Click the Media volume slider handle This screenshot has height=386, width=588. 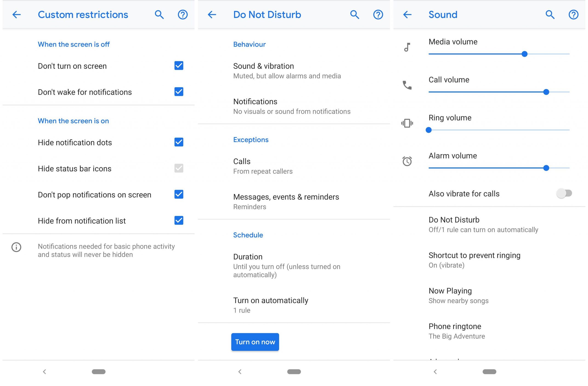click(524, 54)
